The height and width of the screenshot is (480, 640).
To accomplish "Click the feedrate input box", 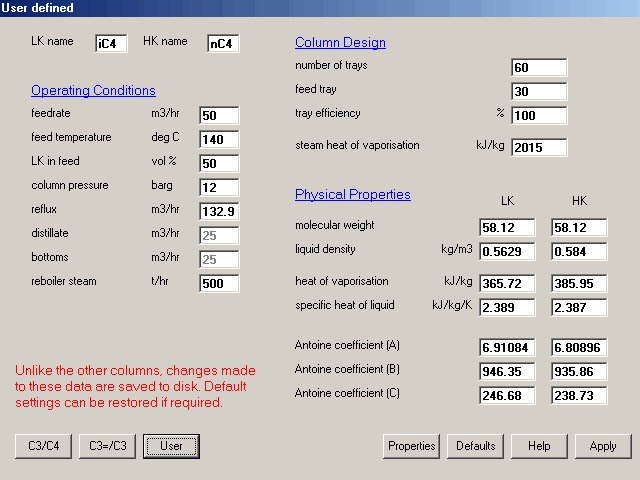I will tap(219, 115).
